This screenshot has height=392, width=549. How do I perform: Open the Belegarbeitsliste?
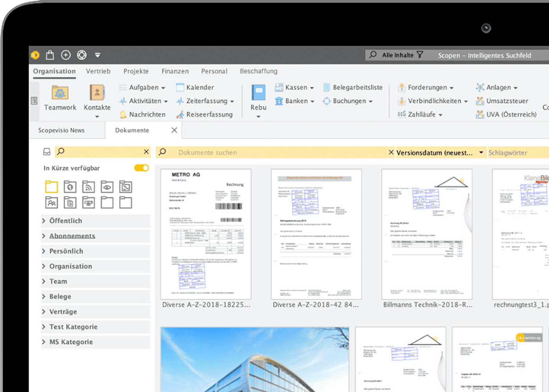(x=353, y=87)
